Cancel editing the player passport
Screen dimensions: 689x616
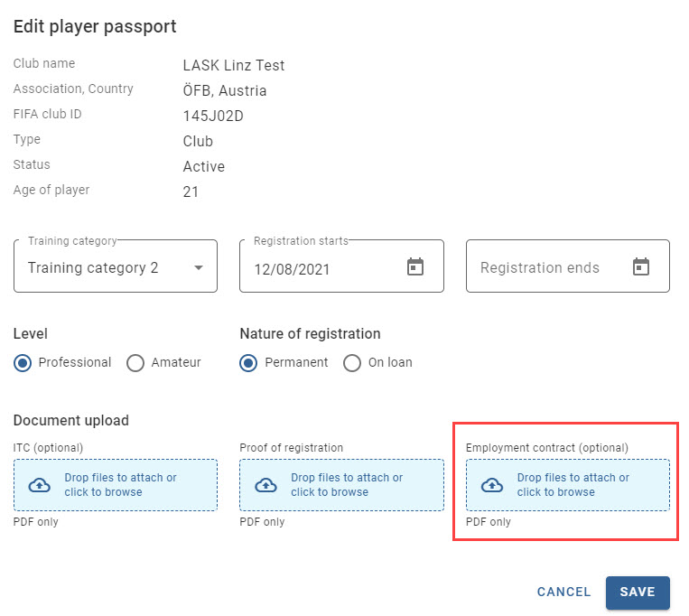point(563,592)
